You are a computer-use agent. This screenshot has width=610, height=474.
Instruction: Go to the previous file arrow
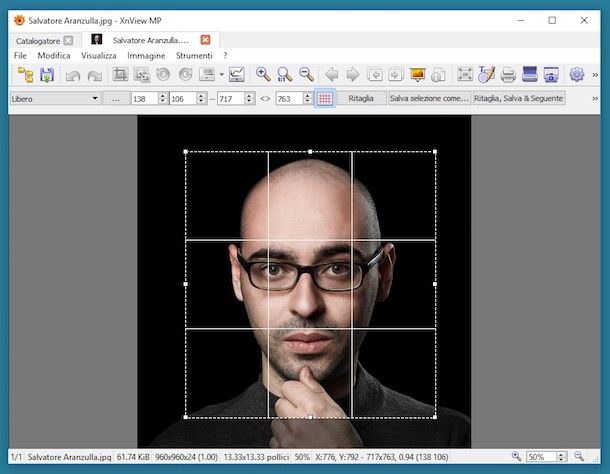click(x=331, y=74)
